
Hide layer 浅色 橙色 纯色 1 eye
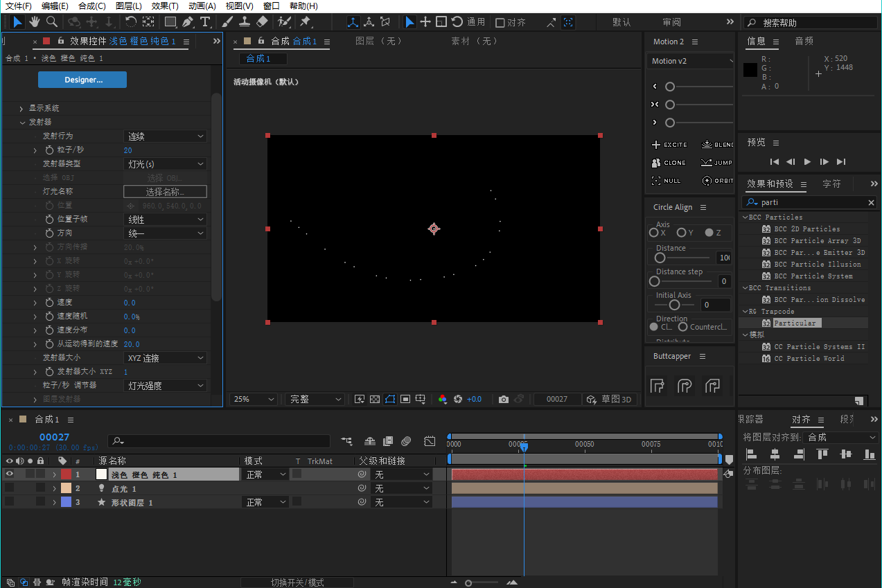[x=9, y=474]
